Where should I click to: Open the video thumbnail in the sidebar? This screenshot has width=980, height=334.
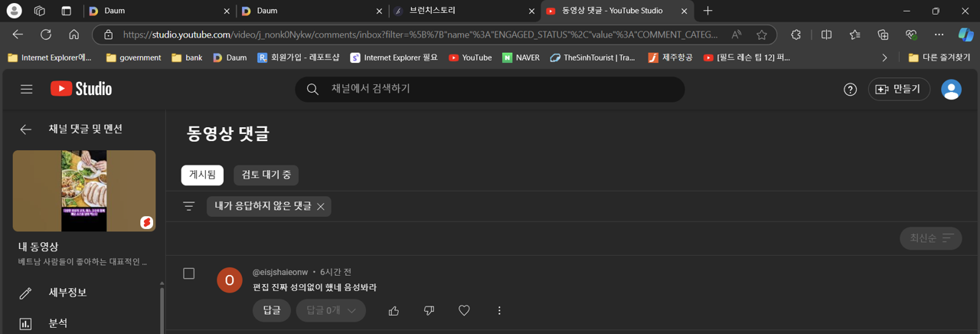[x=84, y=191]
